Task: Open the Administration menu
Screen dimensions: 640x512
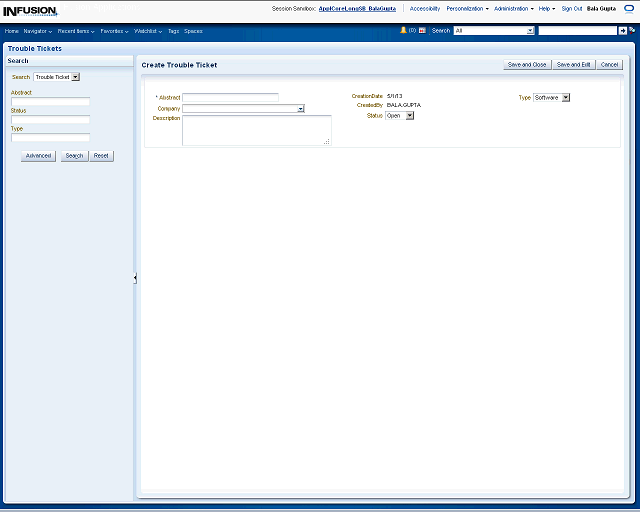Action: pyautogui.click(x=513, y=8)
